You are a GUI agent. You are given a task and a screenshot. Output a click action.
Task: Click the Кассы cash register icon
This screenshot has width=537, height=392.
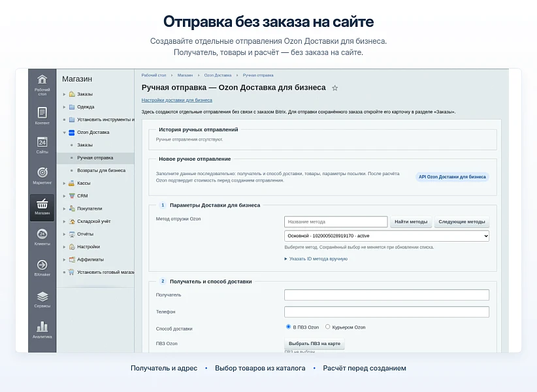(x=72, y=183)
